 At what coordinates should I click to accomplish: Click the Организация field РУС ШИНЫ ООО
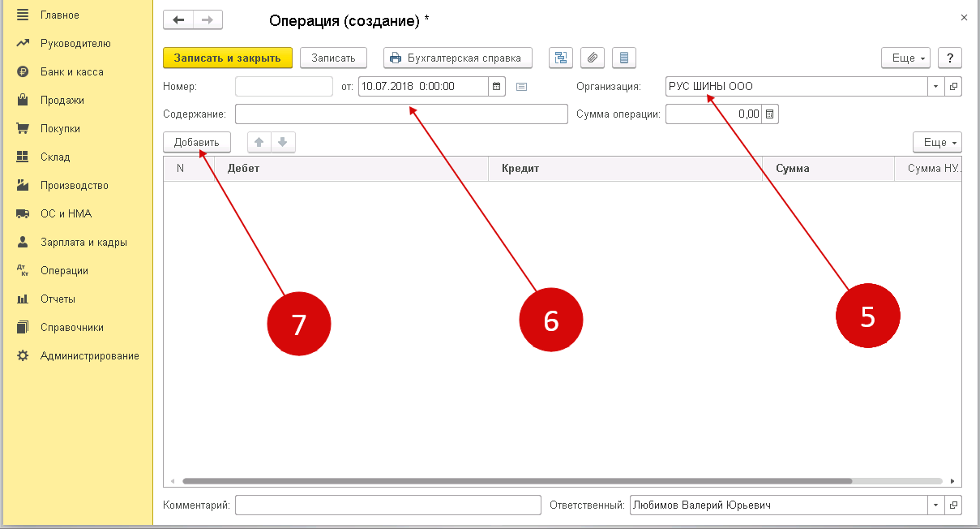[796, 86]
